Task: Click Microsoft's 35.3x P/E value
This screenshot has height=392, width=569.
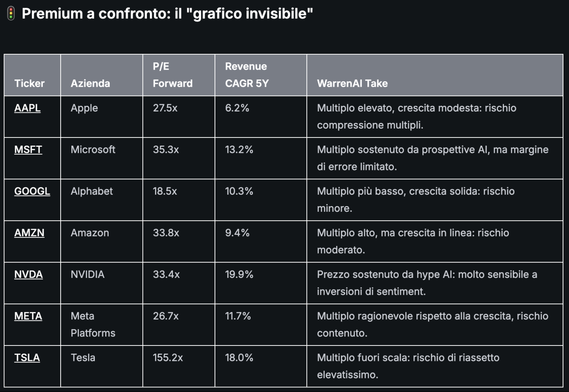Action: tap(166, 149)
